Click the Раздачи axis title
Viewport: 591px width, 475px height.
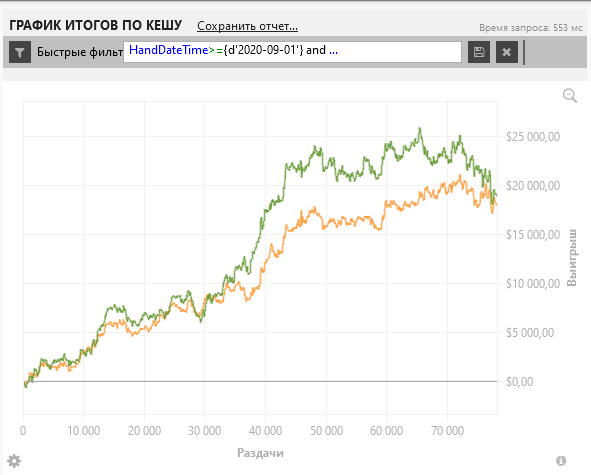260,453
